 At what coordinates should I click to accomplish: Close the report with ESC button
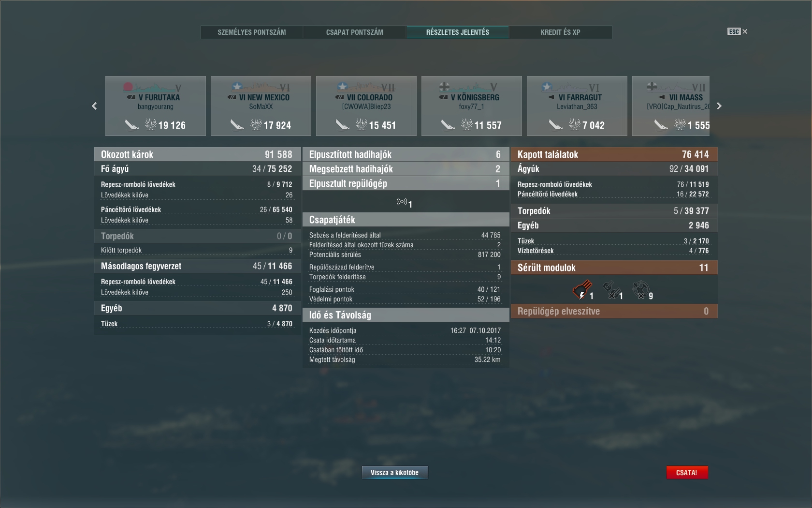738,31
